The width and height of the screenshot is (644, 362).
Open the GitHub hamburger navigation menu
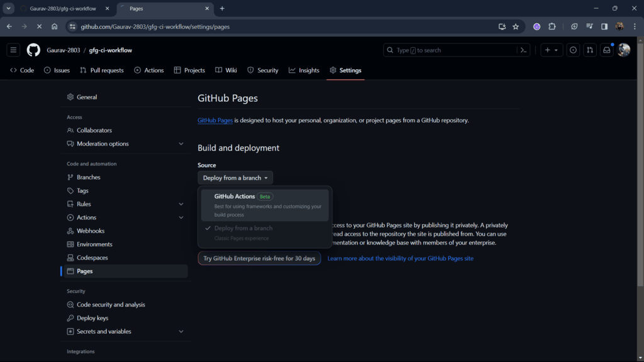pyautogui.click(x=14, y=50)
